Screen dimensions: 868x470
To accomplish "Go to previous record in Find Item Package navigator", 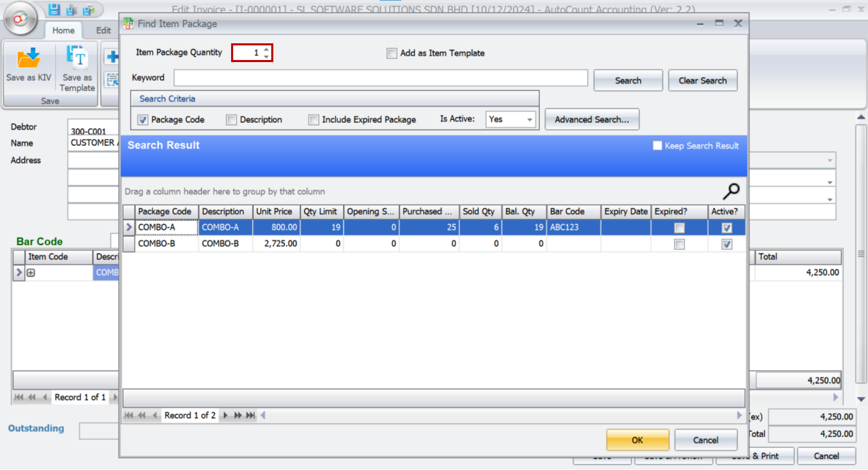I will click(x=154, y=416).
